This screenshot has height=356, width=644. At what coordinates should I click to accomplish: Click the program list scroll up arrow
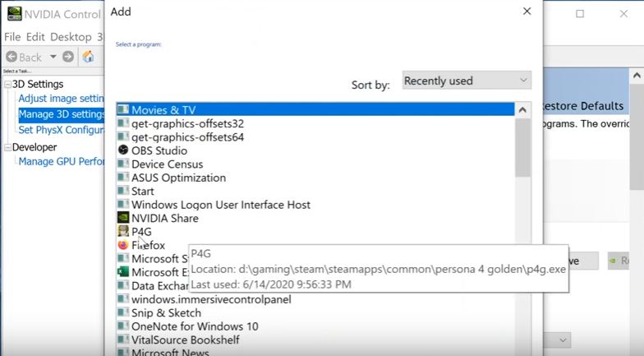[522, 110]
